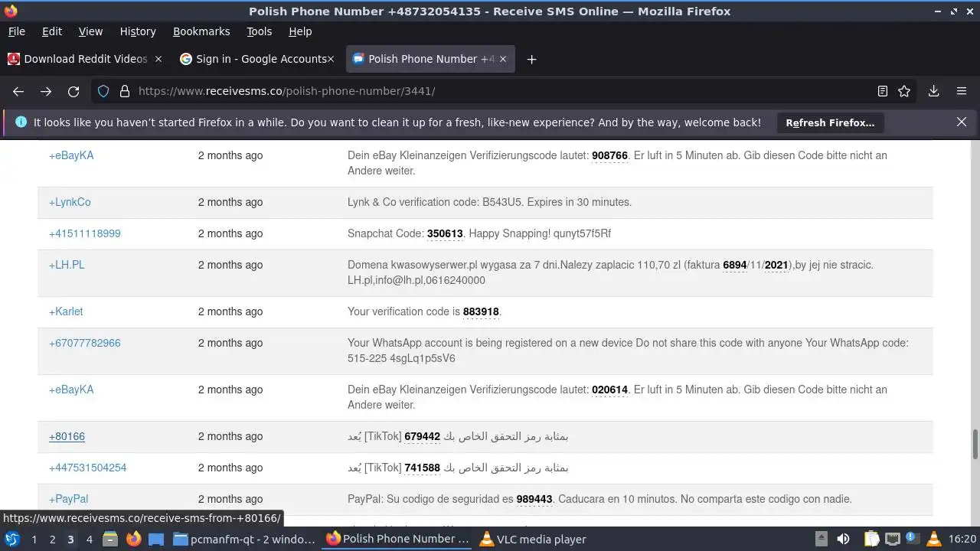Switch to Sign in - Google Accounts tab
The width and height of the screenshot is (980, 551).
tap(257, 59)
